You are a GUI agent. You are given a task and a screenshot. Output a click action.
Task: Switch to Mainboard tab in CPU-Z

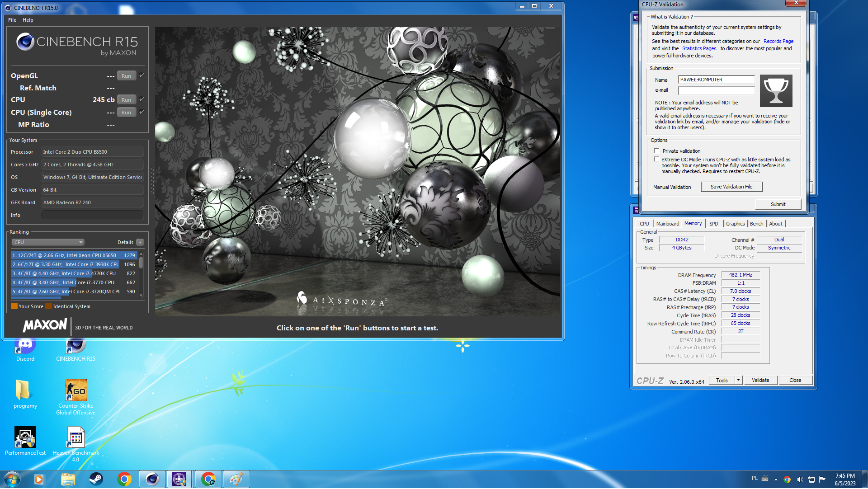tap(668, 224)
